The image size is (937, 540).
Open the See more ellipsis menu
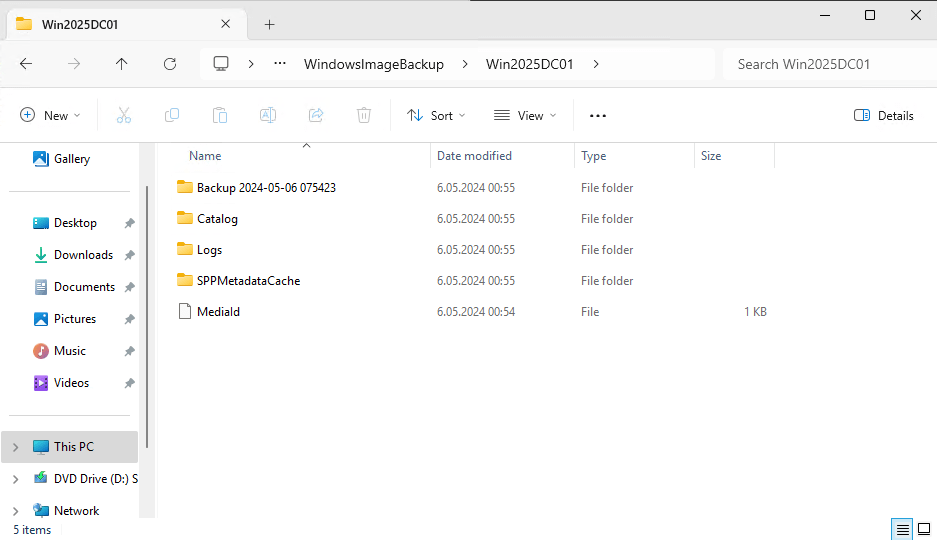click(x=598, y=116)
